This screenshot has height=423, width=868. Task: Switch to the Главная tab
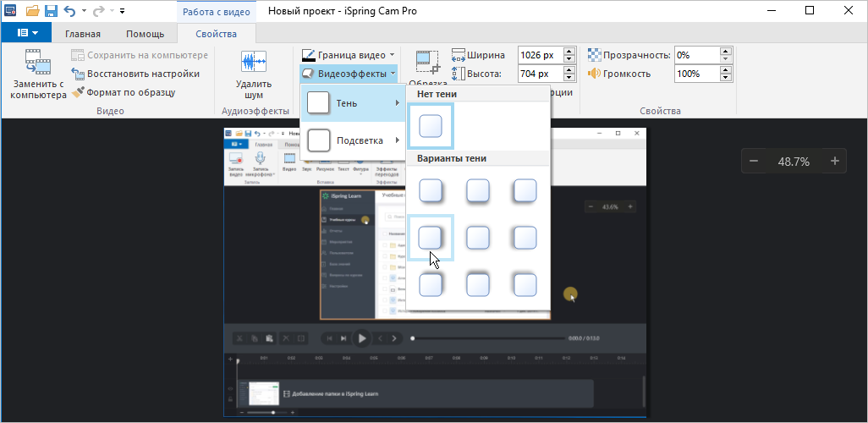coord(82,34)
